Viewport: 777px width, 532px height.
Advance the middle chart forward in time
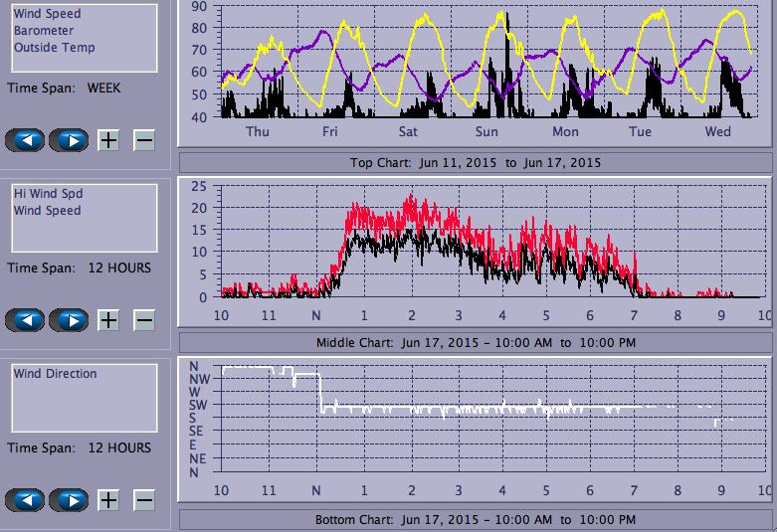pyautogui.click(x=69, y=320)
